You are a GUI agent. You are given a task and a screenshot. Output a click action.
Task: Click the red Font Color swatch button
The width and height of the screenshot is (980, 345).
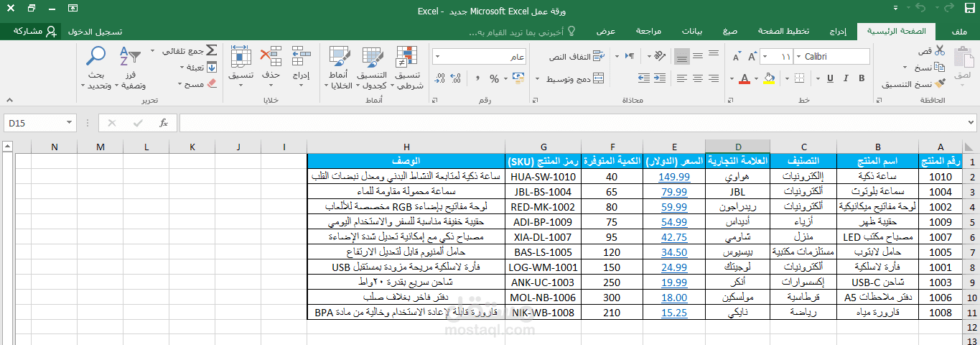coord(745,78)
